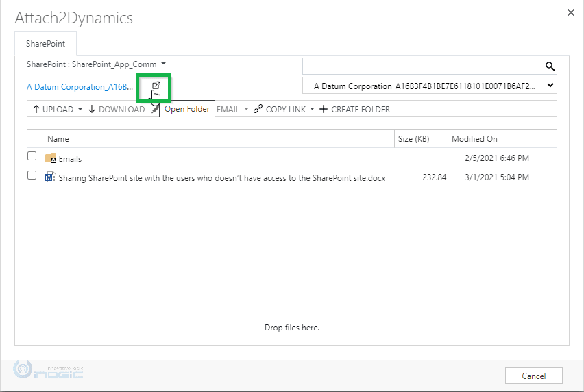The image size is (584, 392).
Task: Click inside the search input field
Action: [423, 66]
